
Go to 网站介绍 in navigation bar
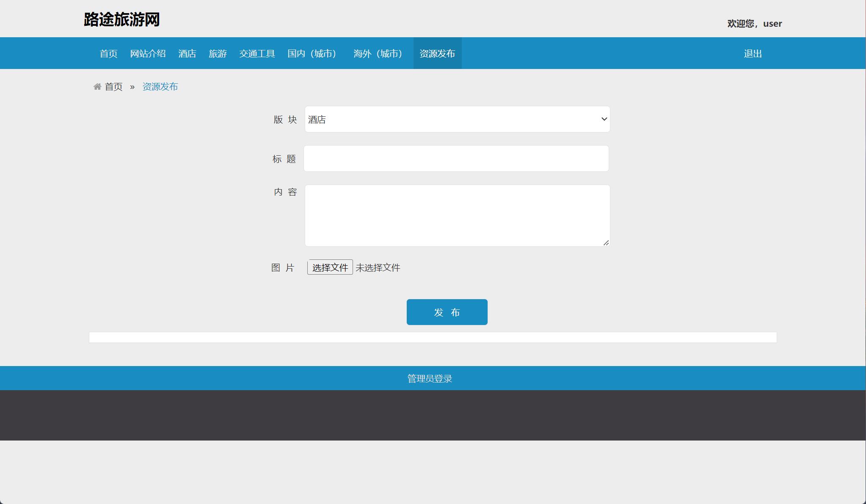pos(148,54)
